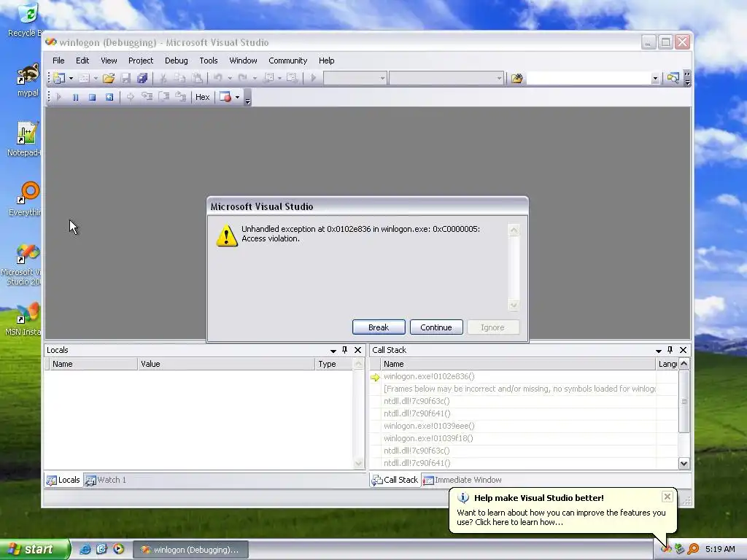Click the Step Out icon
Screen dimensions: 747x560
click(x=181, y=97)
